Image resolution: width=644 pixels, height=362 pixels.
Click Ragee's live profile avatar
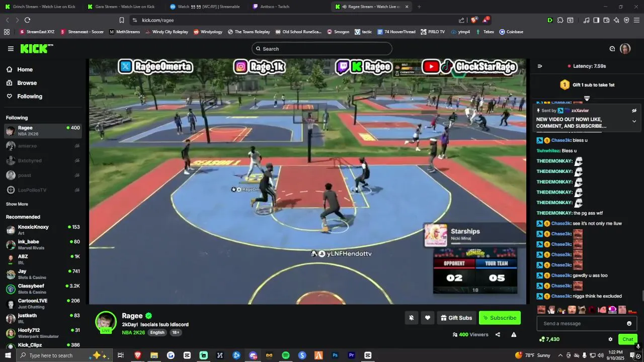point(106,322)
